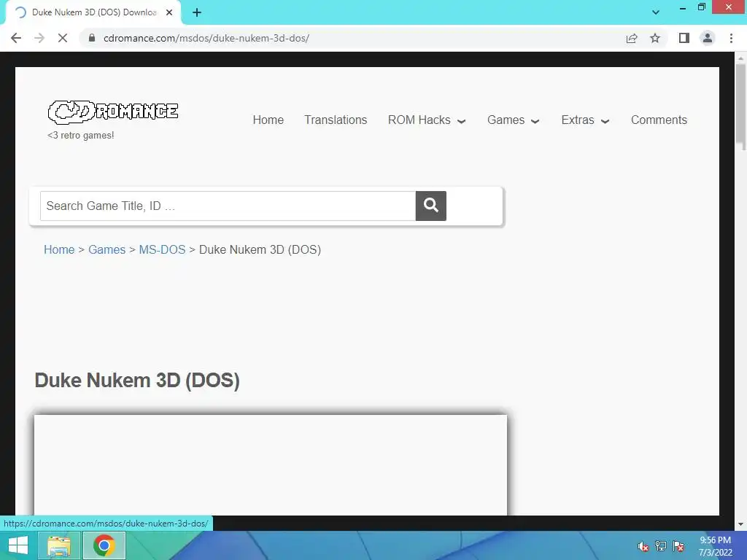Click the share page icon
Image resolution: width=747 pixels, height=560 pixels.
[632, 38]
